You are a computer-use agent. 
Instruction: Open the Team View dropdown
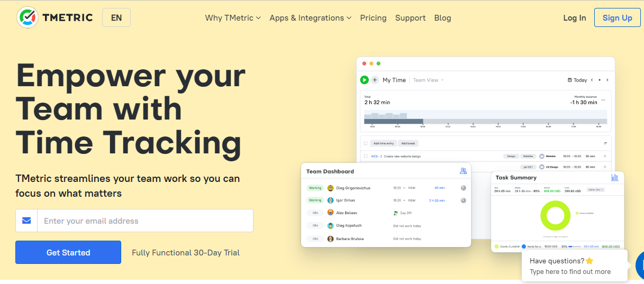pyautogui.click(x=428, y=80)
